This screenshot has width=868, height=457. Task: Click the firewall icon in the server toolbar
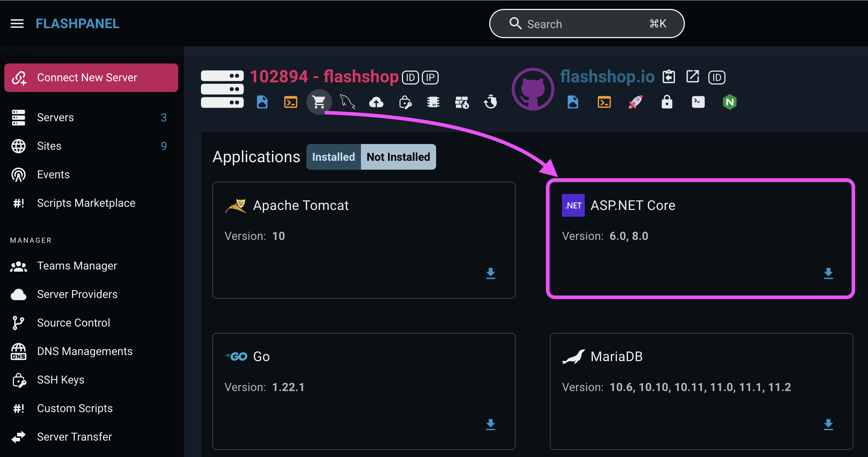click(462, 102)
